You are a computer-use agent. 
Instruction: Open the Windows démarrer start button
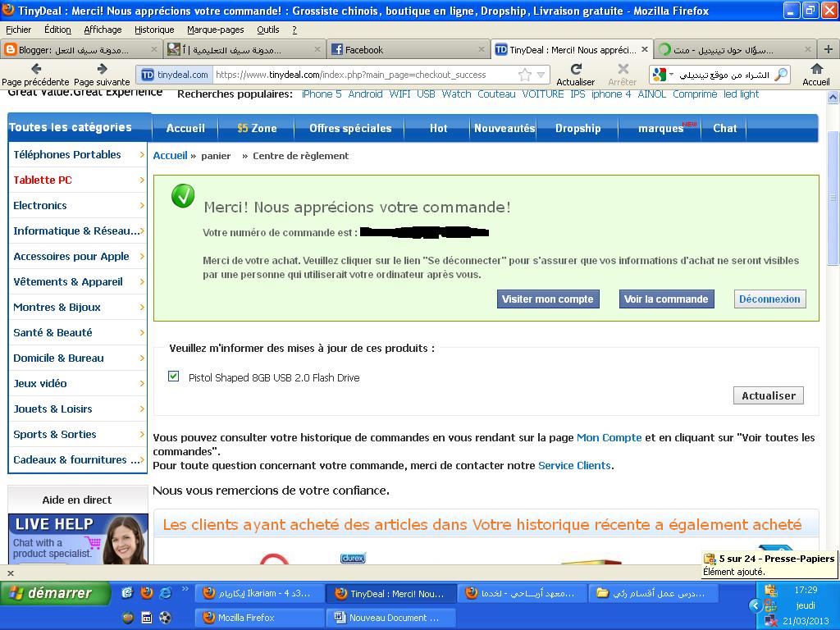pyautogui.click(x=55, y=593)
